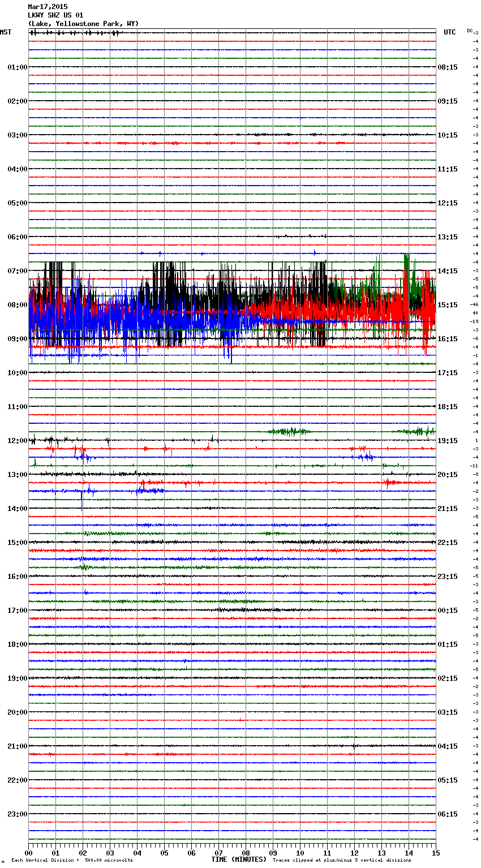The height and width of the screenshot is (868, 481).
Task: Click the 10:15 UTC time label
Action: point(448,135)
